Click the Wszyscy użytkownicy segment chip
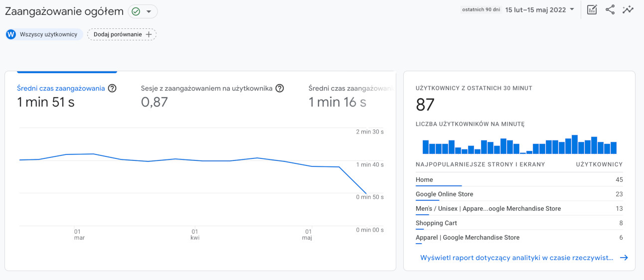Screen dimensions: 644x280 coord(44,34)
